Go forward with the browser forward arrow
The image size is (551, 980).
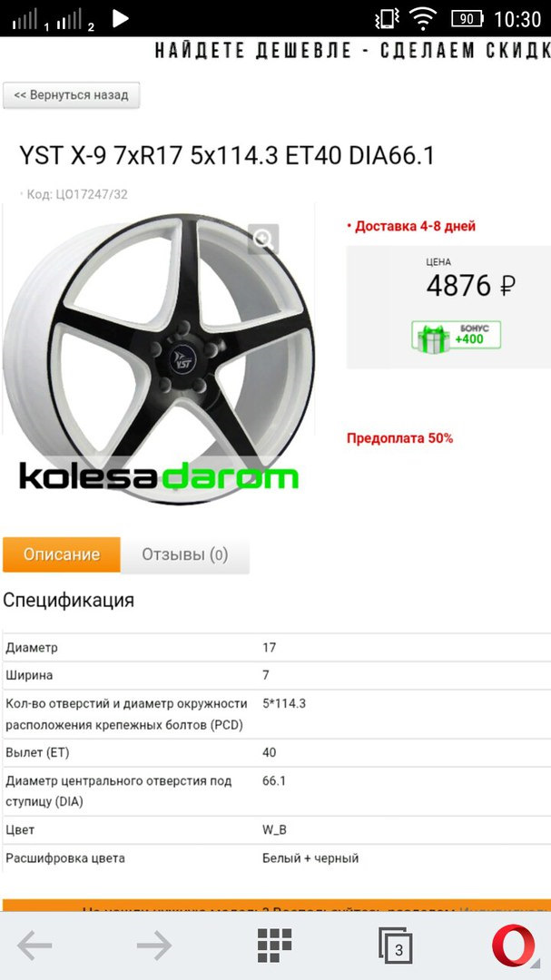(x=153, y=945)
